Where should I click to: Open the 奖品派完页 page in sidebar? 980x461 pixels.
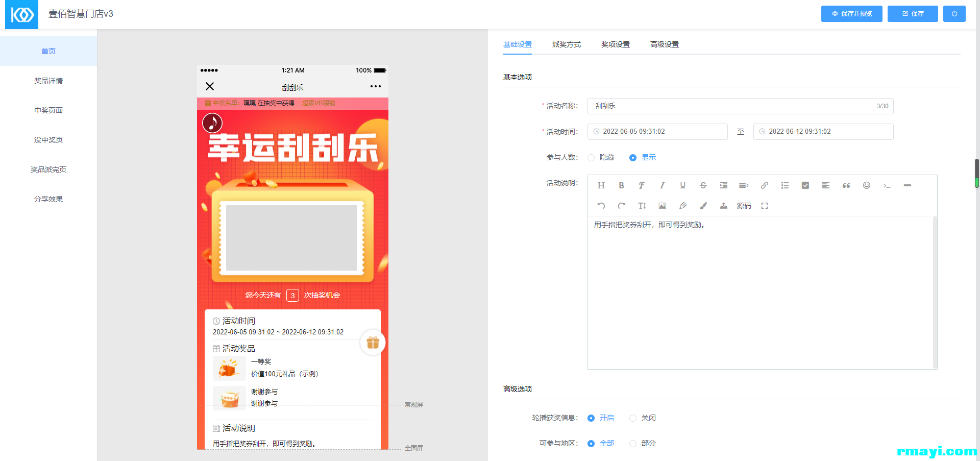tap(48, 169)
